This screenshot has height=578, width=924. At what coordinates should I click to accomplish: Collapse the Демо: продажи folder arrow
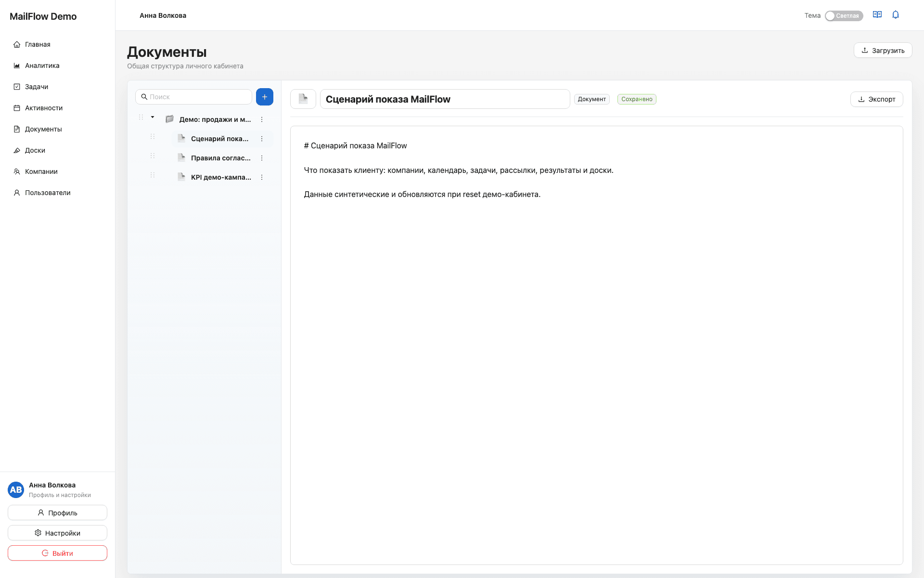(x=153, y=117)
